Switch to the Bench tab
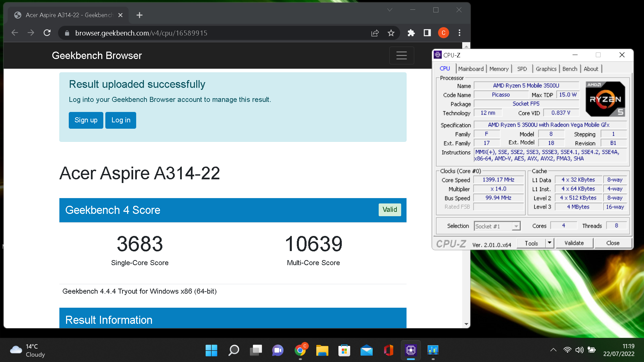 click(x=570, y=69)
